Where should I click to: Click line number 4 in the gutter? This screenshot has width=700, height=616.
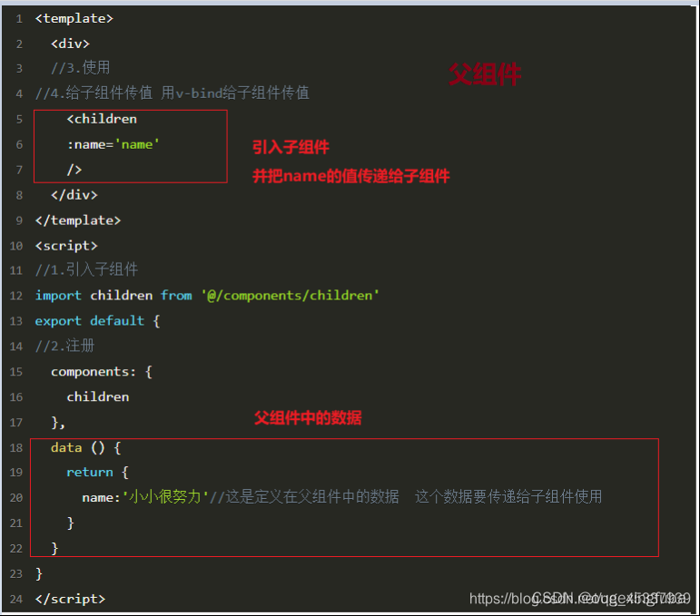click(19, 93)
